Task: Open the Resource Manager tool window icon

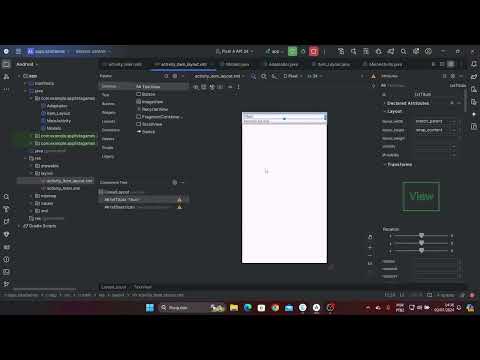Action: [x=6, y=77]
